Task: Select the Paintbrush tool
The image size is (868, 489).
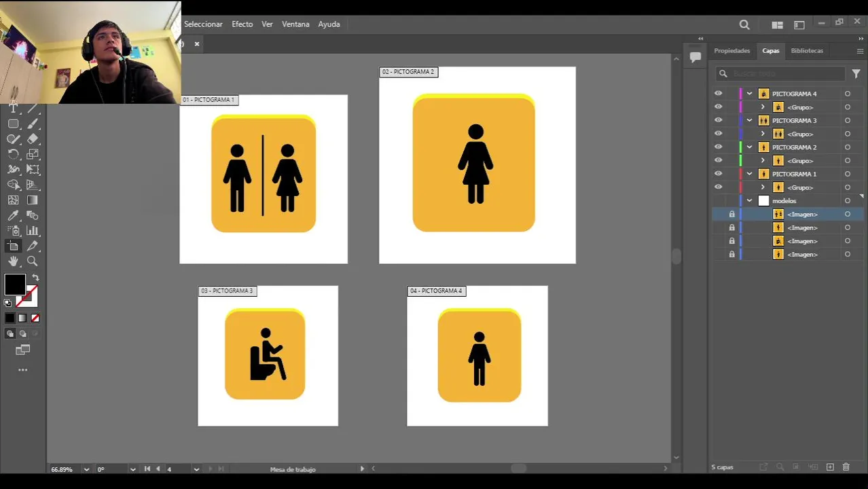Action: [x=33, y=124]
